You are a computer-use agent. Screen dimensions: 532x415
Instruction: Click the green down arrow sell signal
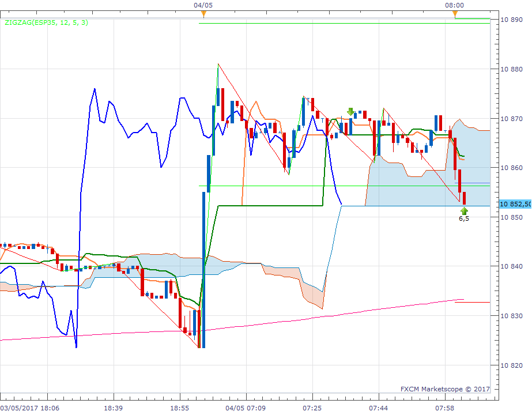click(x=351, y=111)
